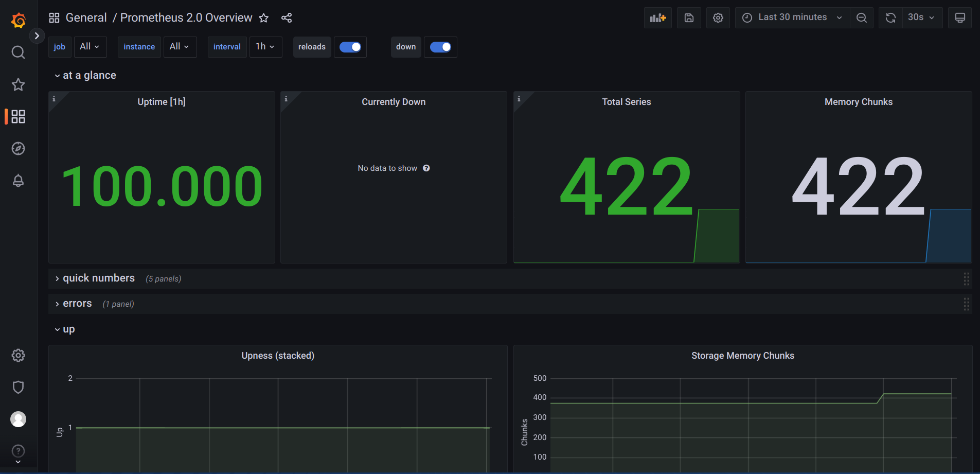Open the Uptime [1h] panel title menu
The width and height of the screenshot is (980, 474).
(162, 102)
